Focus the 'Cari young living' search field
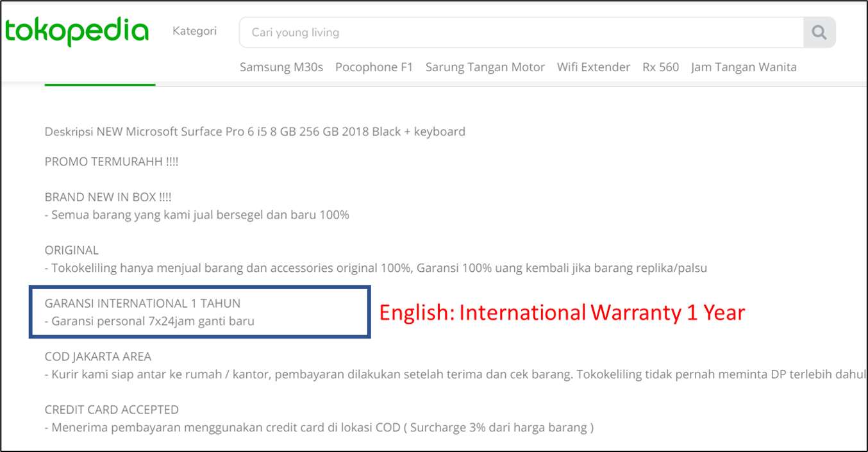This screenshot has height=452, width=868. pyautogui.click(x=521, y=32)
